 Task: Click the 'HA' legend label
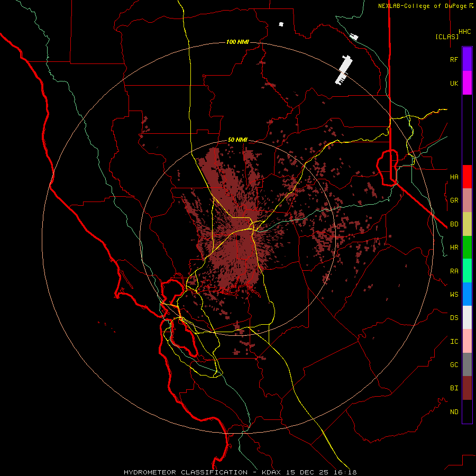(454, 177)
